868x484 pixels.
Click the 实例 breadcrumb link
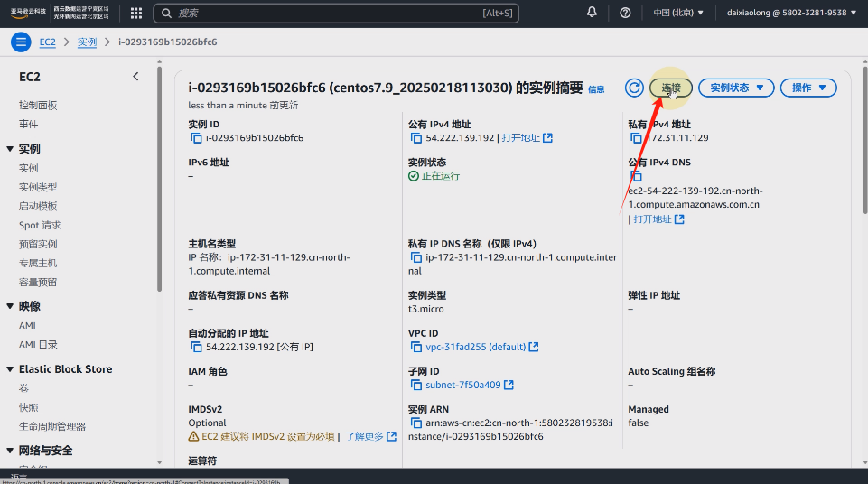click(x=87, y=42)
